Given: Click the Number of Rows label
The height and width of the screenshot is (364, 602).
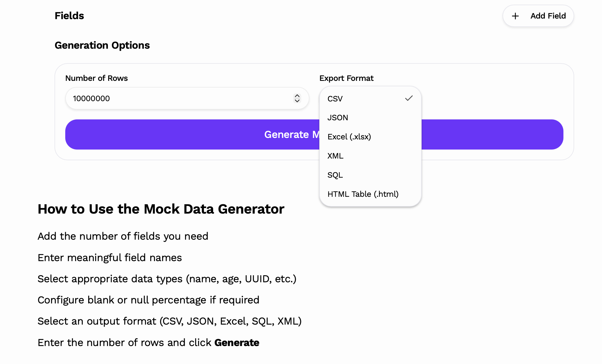Looking at the screenshot, I should pyautogui.click(x=96, y=78).
